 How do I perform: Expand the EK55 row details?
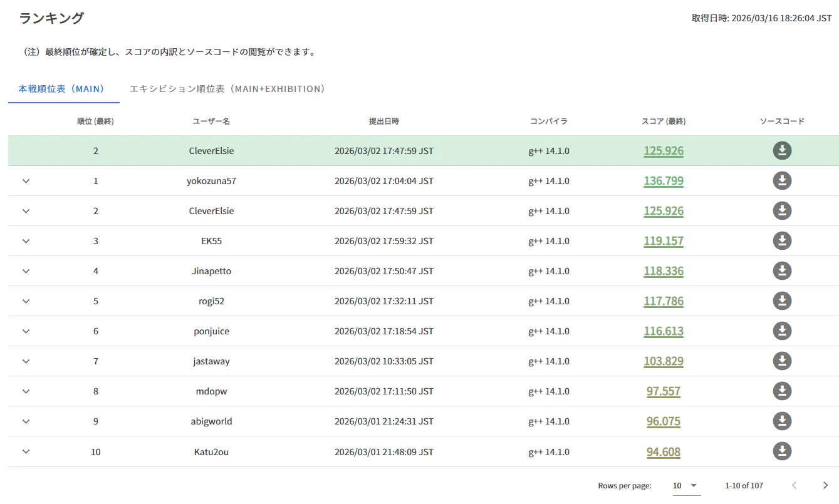pos(26,241)
